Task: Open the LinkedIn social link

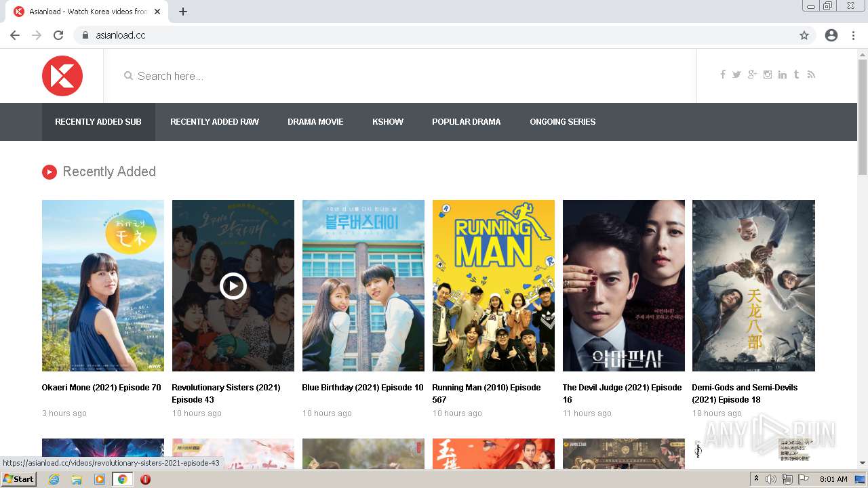Action: pos(783,75)
